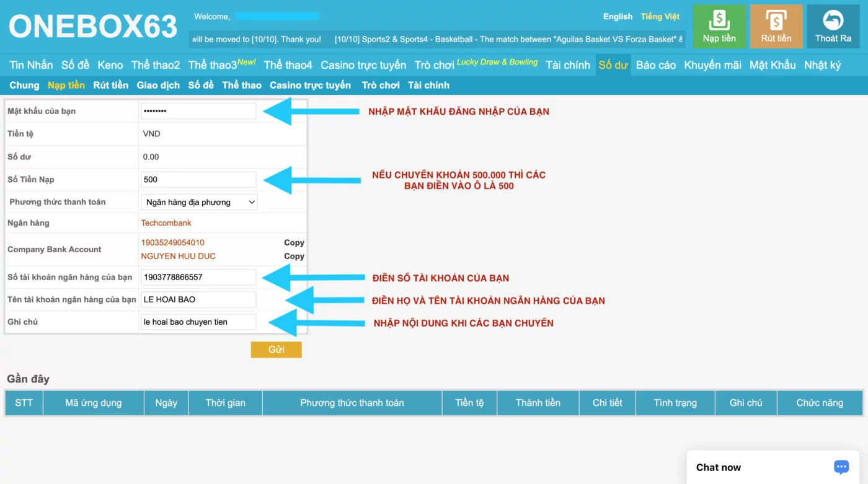Copy the company bank account number

coord(294,243)
